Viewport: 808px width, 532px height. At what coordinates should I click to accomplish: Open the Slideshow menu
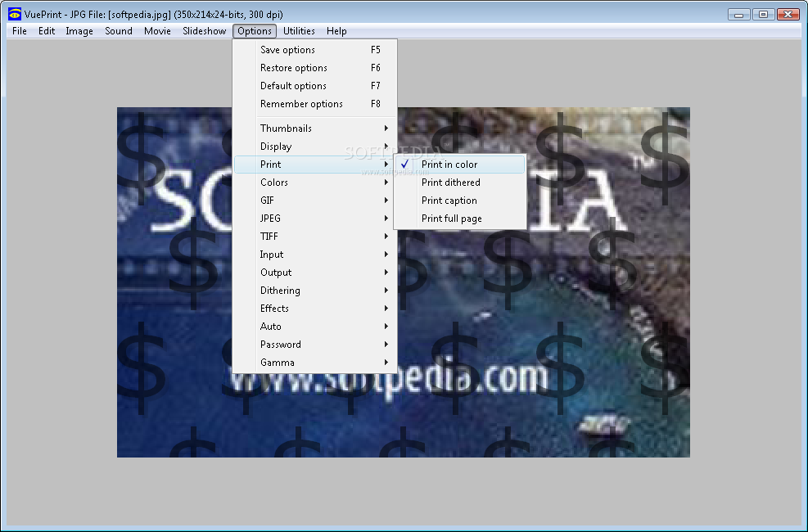[204, 31]
